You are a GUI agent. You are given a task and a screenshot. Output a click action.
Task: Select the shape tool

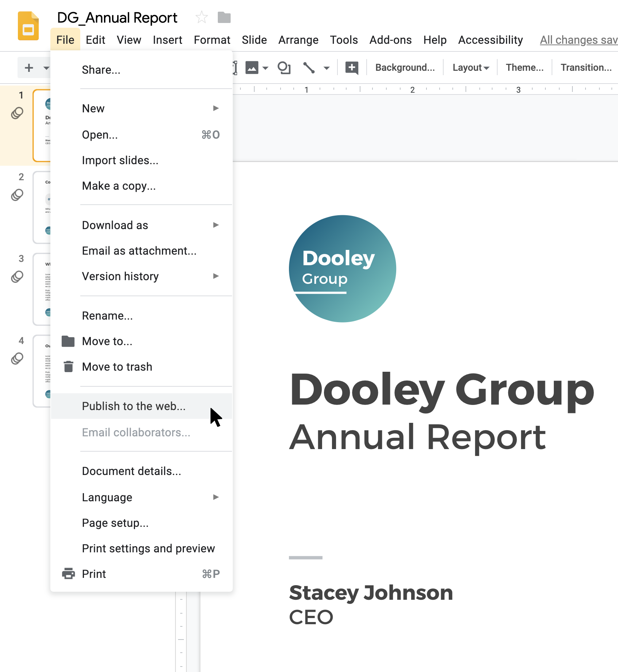(284, 67)
